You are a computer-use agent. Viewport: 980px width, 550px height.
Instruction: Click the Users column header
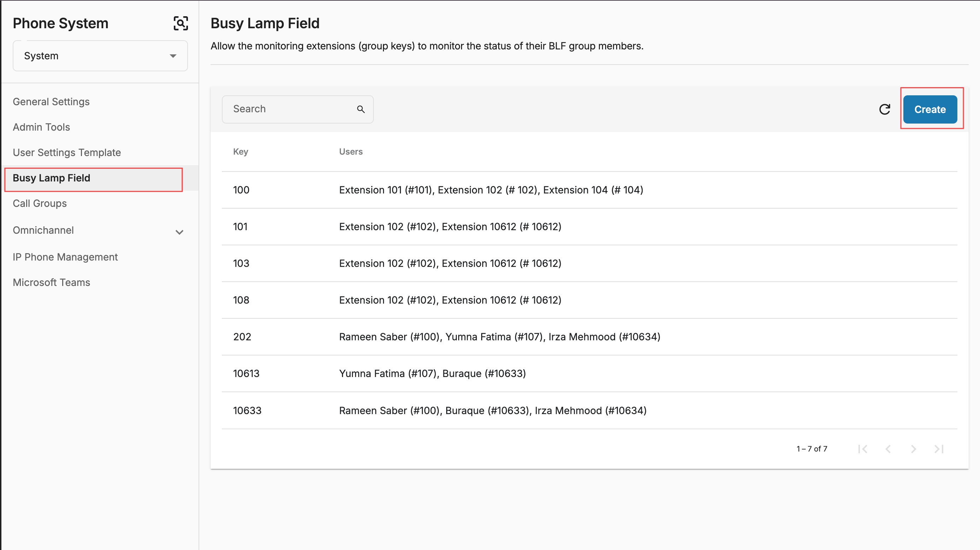coord(351,152)
